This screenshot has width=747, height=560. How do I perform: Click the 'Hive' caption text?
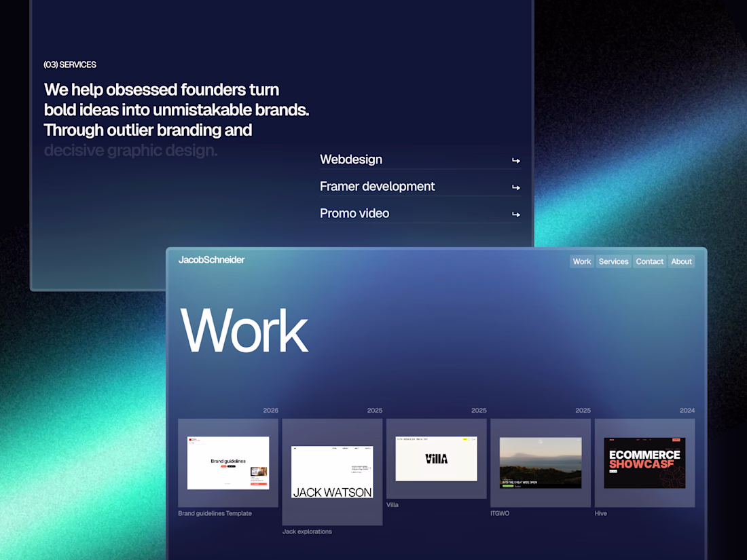point(601,513)
